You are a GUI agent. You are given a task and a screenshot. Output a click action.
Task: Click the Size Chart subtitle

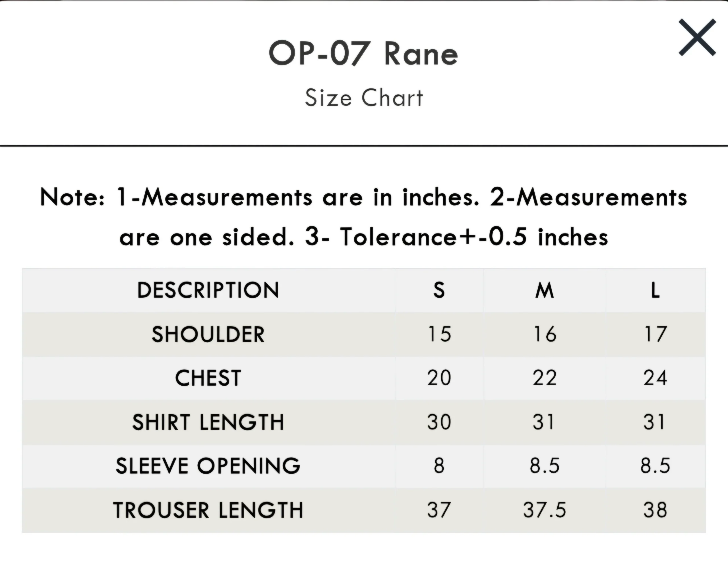[x=364, y=98]
